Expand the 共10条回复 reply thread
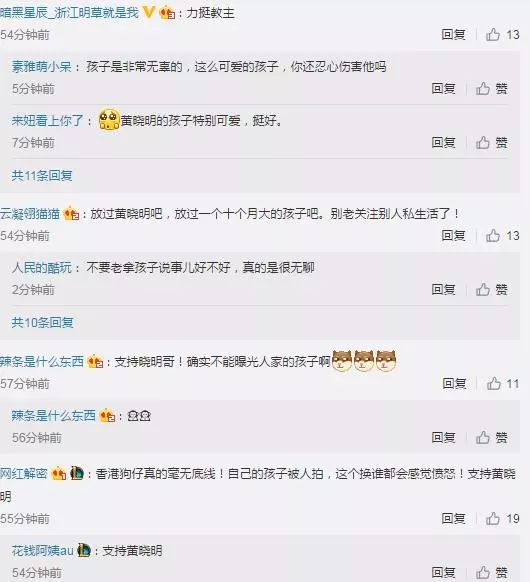Screen dimensions: 530x582 (x=42, y=322)
